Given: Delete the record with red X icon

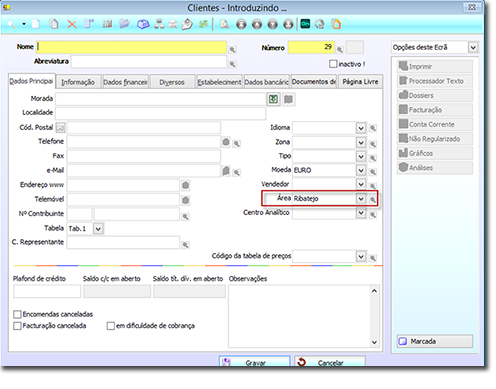Looking at the screenshot, I should click(72, 24).
